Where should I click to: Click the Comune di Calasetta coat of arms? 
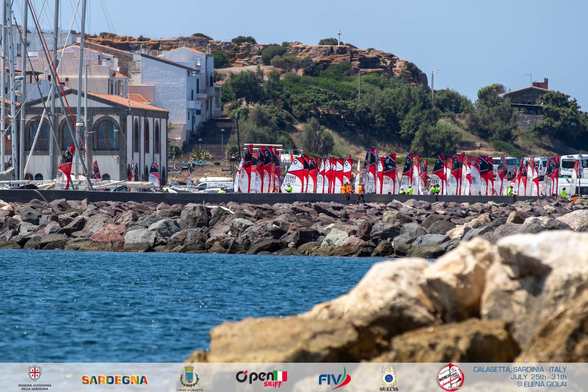[189, 376]
